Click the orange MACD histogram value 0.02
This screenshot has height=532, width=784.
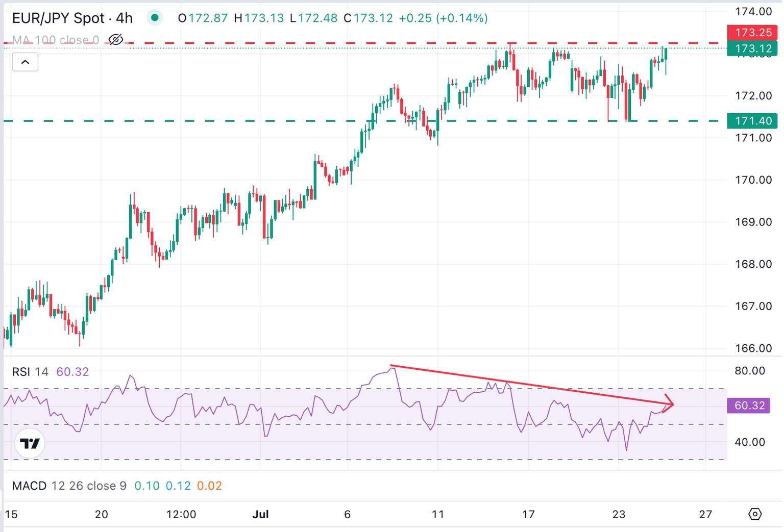(210, 486)
